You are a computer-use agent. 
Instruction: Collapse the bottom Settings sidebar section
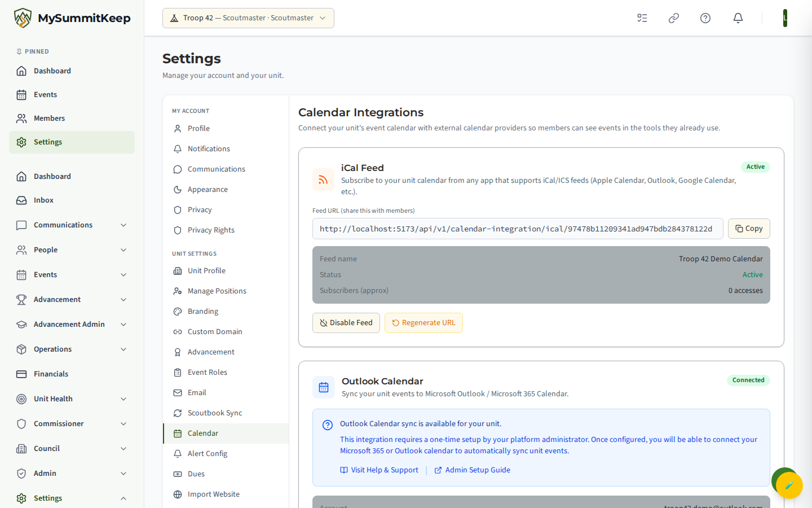pyautogui.click(x=72, y=498)
